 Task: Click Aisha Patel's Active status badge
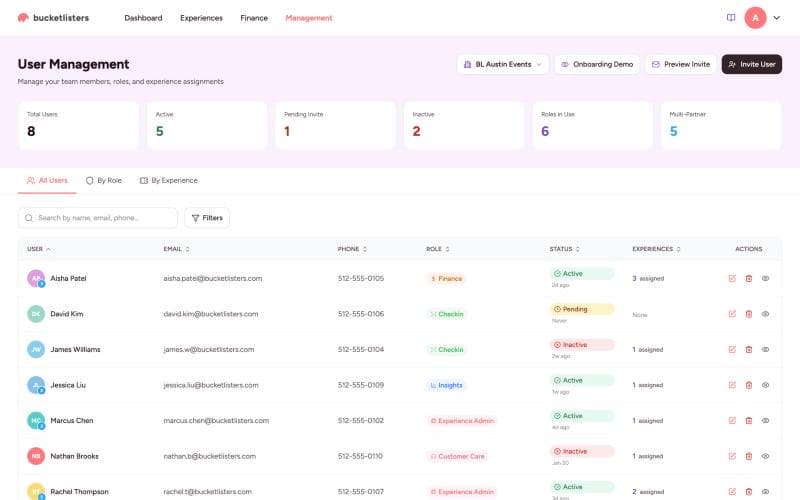coord(582,274)
